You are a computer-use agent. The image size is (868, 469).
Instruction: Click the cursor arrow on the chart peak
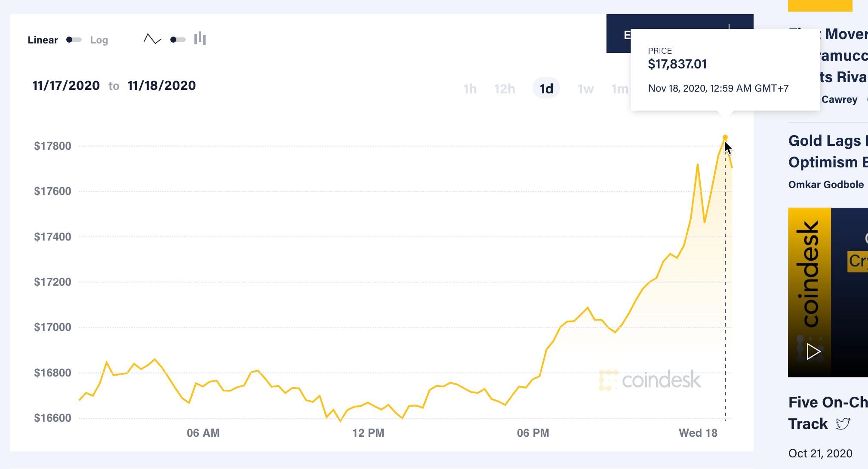pyautogui.click(x=729, y=148)
